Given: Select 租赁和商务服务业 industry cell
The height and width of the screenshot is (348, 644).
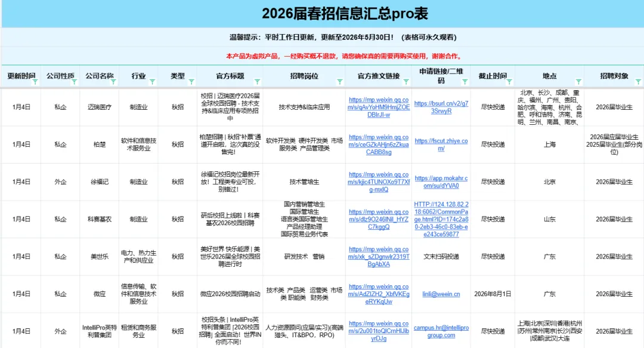Looking at the screenshot, I should tap(138, 331).
